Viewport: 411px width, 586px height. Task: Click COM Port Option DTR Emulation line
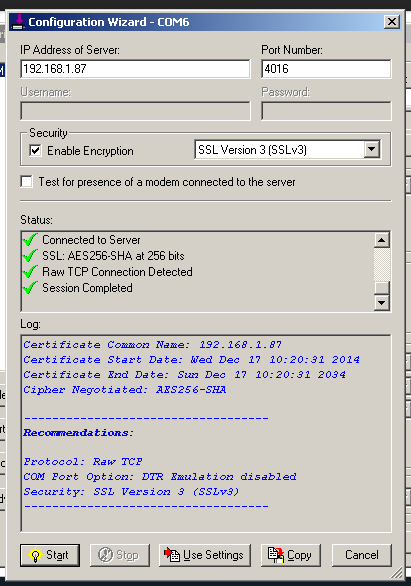[x=160, y=476]
